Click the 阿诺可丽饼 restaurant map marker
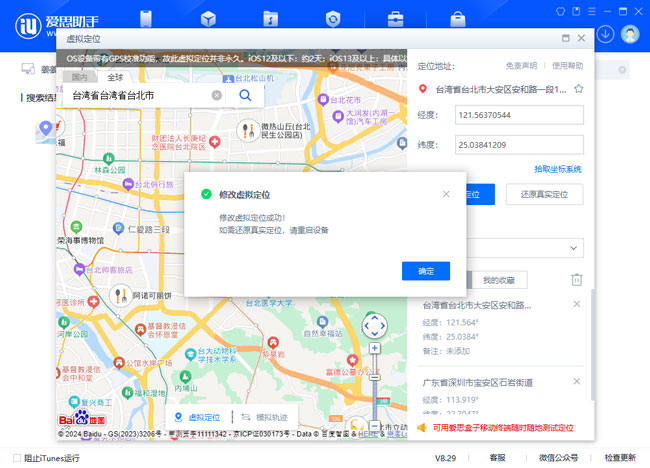Image resolution: width=650 pixels, height=468 pixels. (x=121, y=296)
